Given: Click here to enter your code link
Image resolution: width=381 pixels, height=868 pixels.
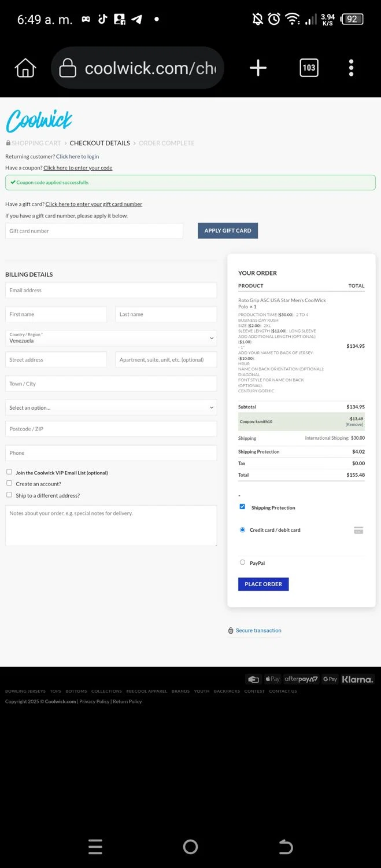Looking at the screenshot, I should [x=78, y=168].
